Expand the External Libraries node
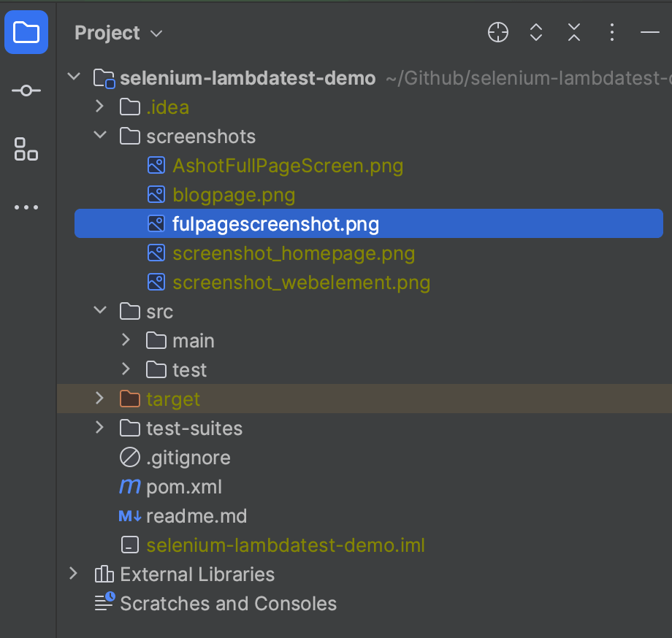672x638 pixels. [x=74, y=574]
